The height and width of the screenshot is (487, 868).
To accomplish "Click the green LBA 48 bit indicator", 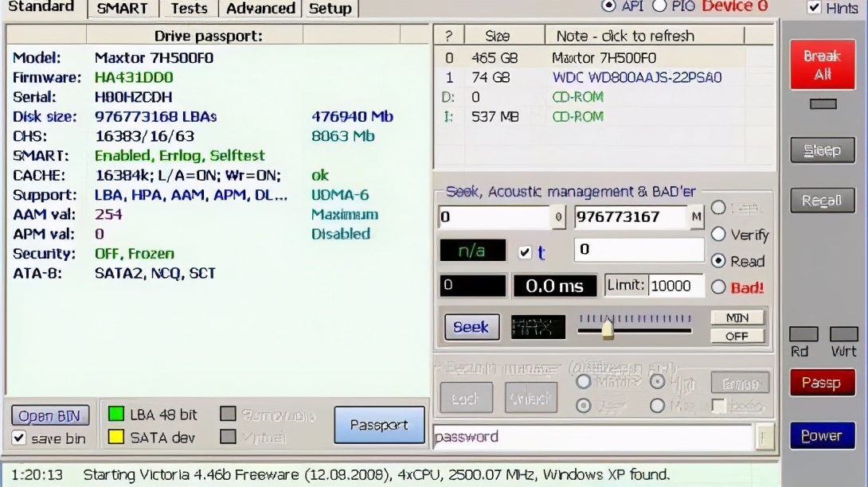I will click(x=115, y=414).
